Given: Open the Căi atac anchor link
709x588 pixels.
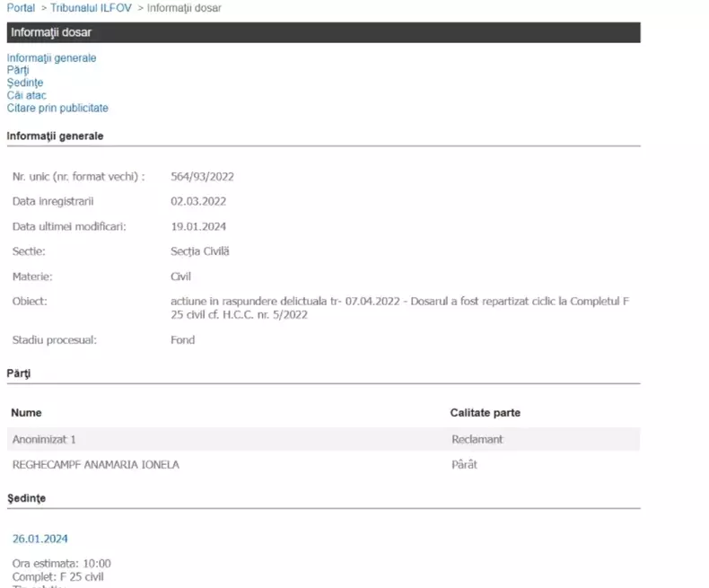Looking at the screenshot, I should click(26, 95).
